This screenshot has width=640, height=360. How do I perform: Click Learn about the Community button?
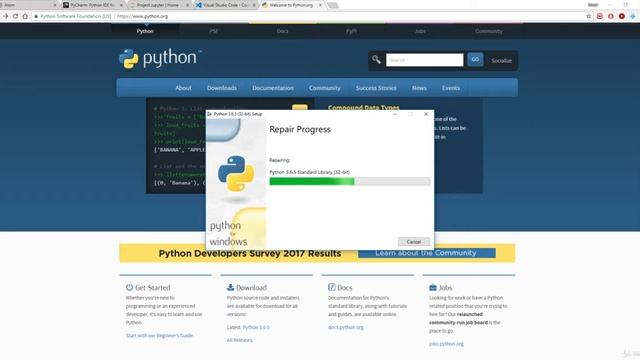click(x=426, y=253)
